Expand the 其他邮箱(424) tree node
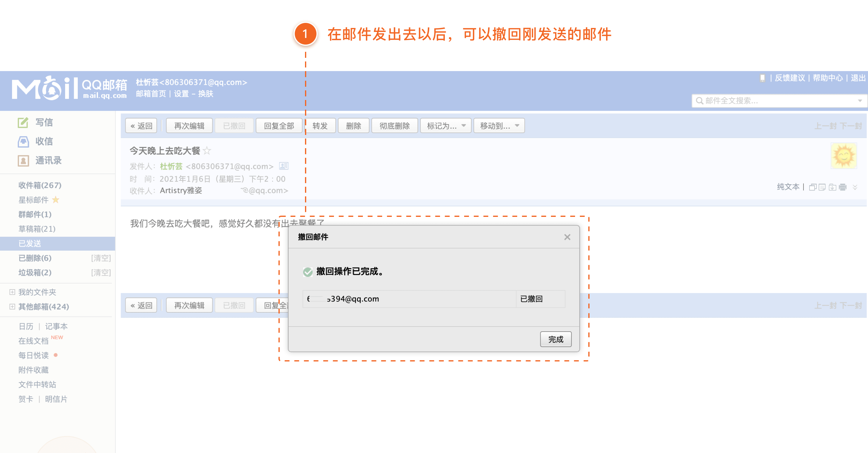 12,307
